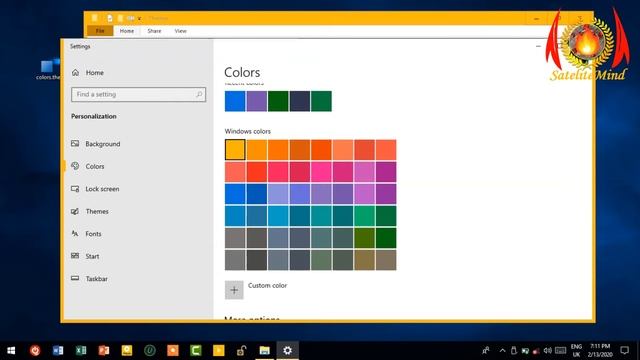Minimize the Settings window

click(x=538, y=46)
